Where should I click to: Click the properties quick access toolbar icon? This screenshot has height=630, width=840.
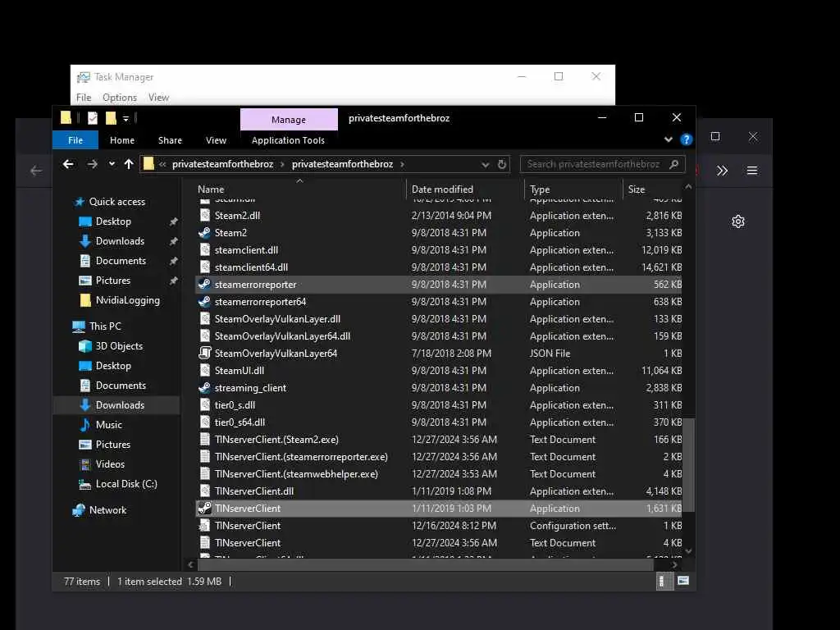coord(93,118)
